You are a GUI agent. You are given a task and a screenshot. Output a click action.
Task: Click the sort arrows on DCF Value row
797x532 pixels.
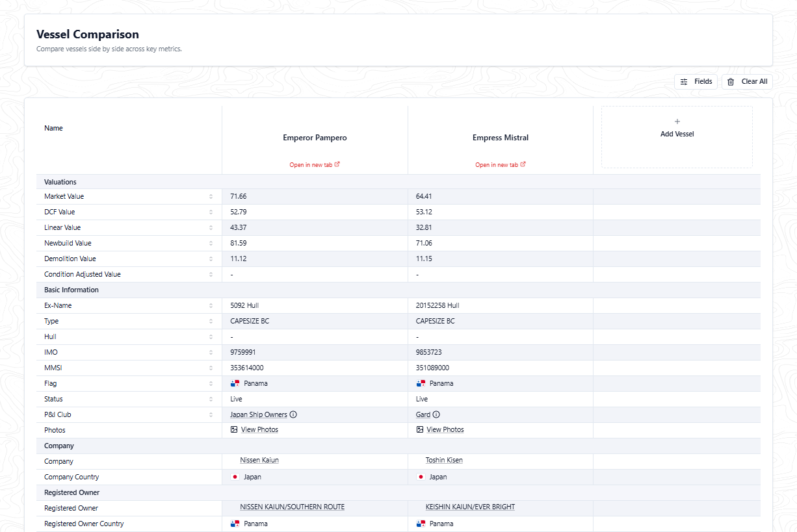click(211, 212)
